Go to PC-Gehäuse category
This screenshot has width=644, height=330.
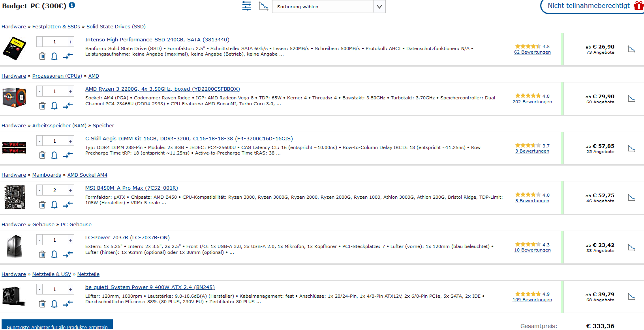pyautogui.click(x=76, y=225)
